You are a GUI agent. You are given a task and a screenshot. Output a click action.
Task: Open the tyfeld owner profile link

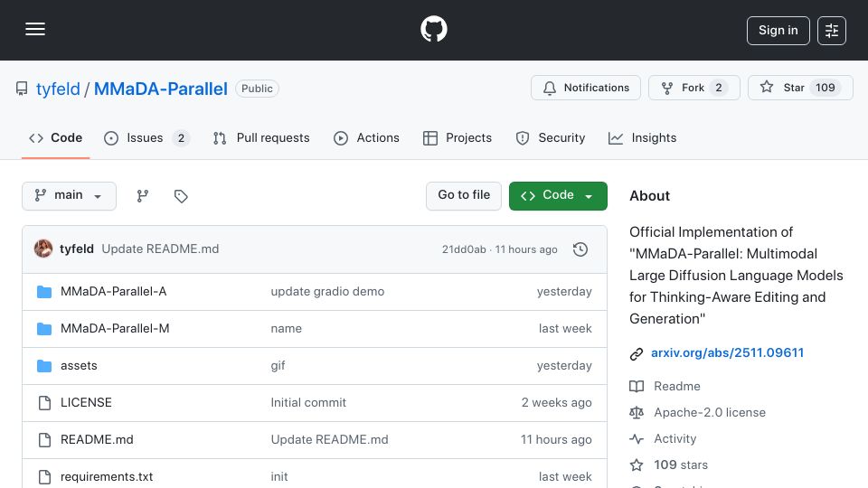pyautogui.click(x=58, y=89)
